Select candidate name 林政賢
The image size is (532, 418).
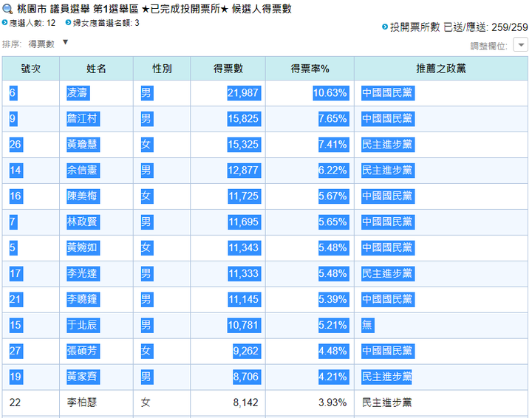click(83, 222)
